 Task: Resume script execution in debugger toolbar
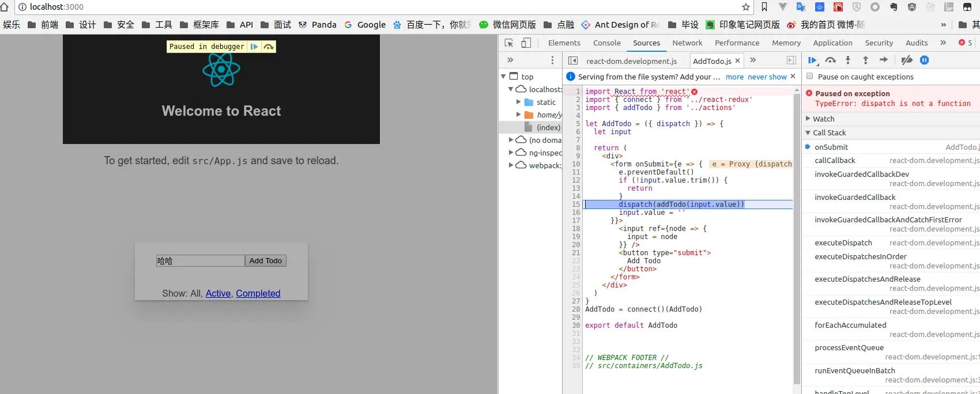[812, 60]
